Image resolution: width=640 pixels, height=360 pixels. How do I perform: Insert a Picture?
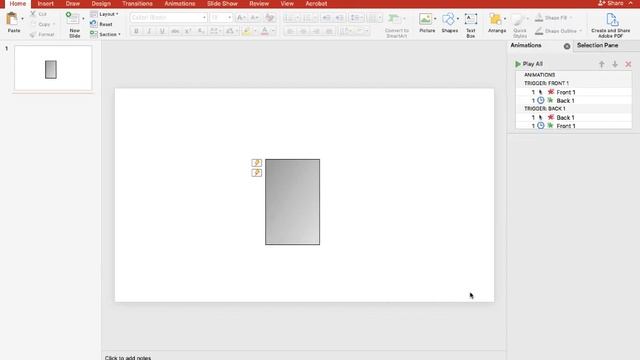pyautogui.click(x=427, y=23)
